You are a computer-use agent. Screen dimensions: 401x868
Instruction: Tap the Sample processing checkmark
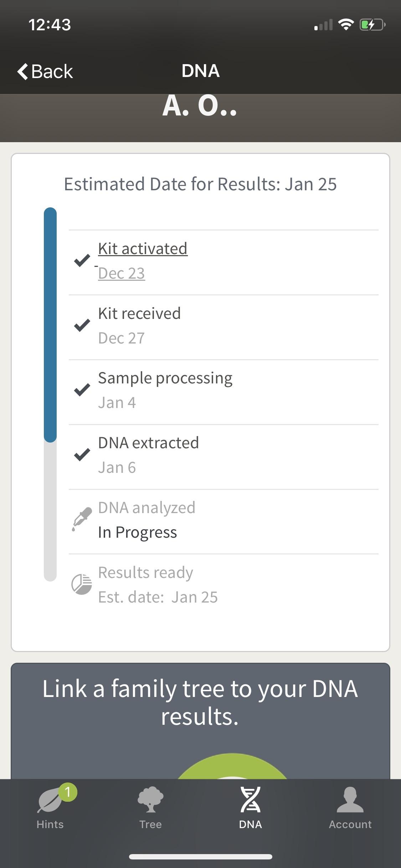(x=82, y=390)
